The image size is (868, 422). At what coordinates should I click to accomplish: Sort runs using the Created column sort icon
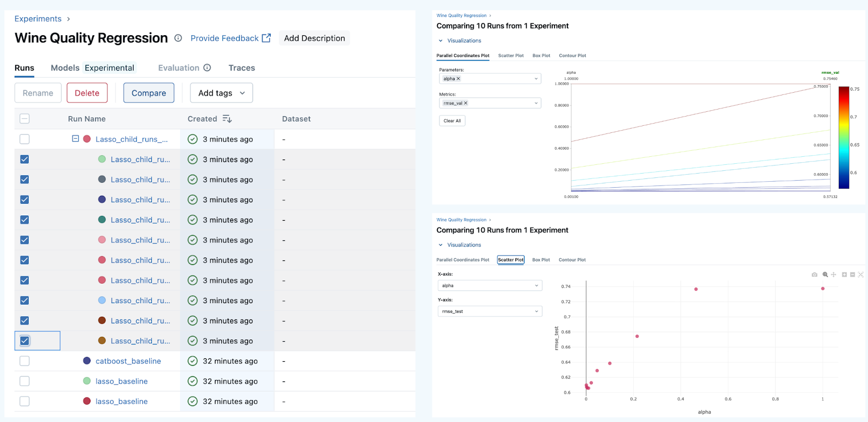click(x=227, y=119)
